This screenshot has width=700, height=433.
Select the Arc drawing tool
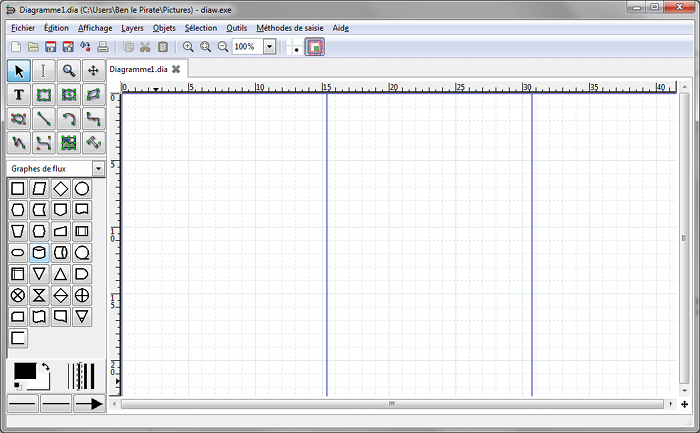(x=68, y=119)
